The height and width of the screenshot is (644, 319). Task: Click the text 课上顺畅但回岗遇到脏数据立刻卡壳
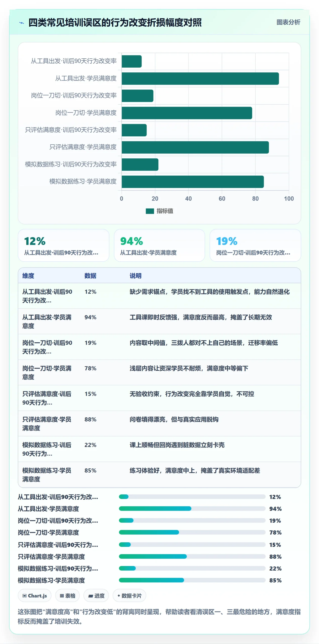point(177,445)
